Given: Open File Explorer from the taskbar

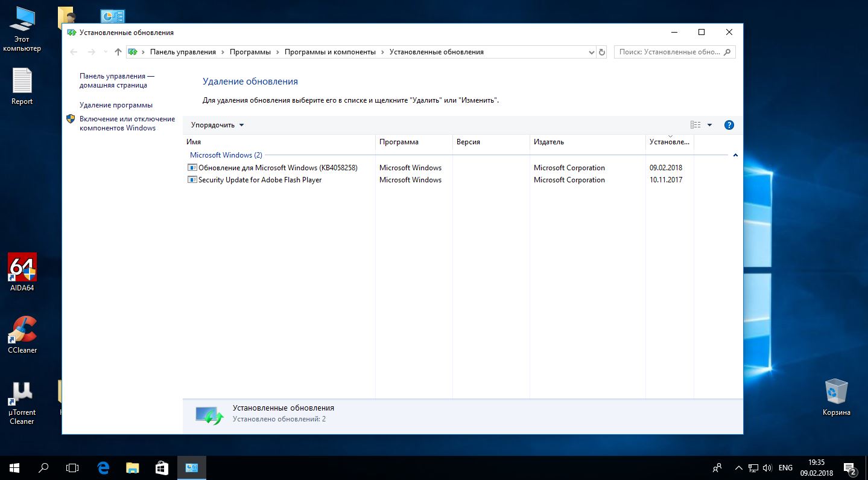Looking at the screenshot, I should (x=132, y=468).
